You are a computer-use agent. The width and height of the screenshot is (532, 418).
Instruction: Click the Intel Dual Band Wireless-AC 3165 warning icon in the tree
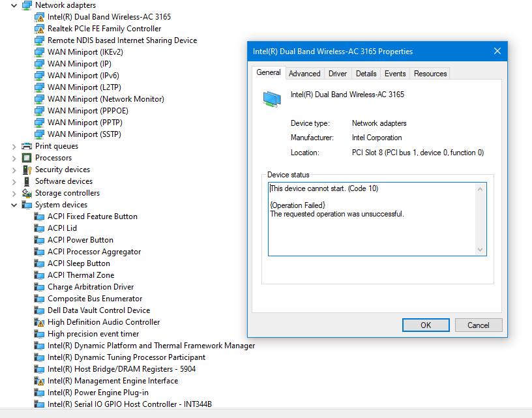39,17
